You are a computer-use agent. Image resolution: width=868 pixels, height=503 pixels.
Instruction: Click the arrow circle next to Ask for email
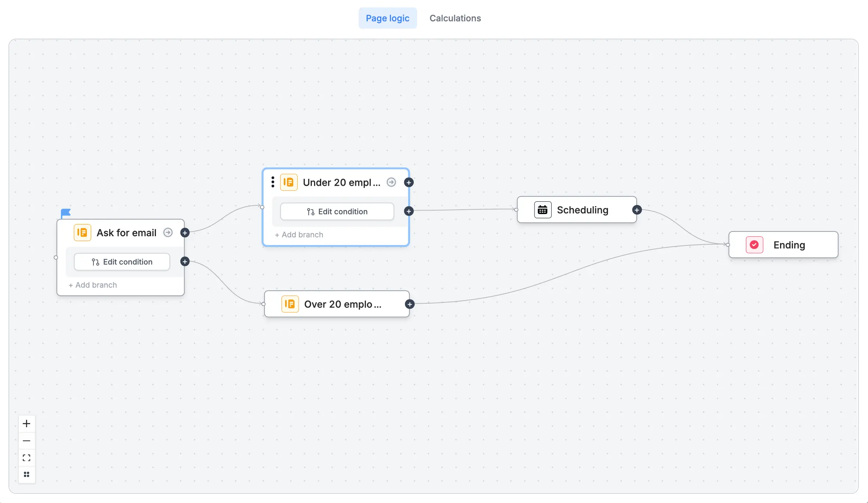(x=168, y=233)
